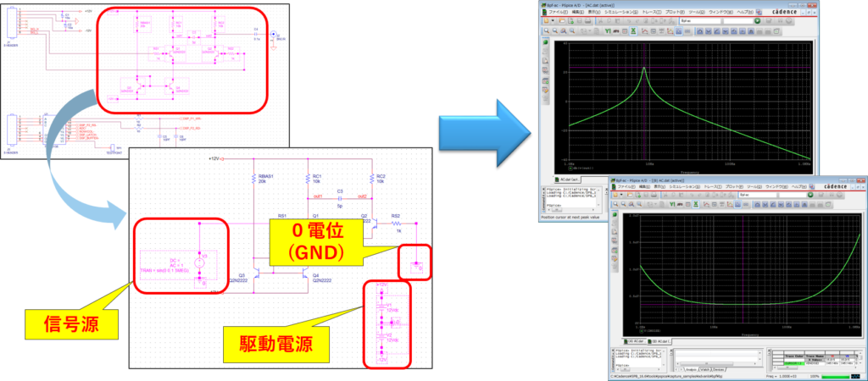868x381 pixels.
Task: Click green sphere sidebar icon in lower window
Action: (x=615, y=214)
